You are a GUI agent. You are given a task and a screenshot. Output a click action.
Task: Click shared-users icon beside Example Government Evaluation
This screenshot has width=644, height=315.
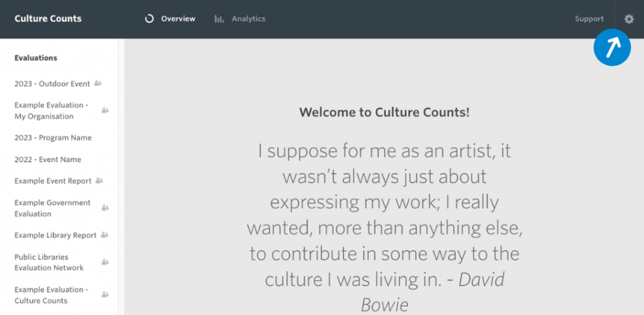105,208
